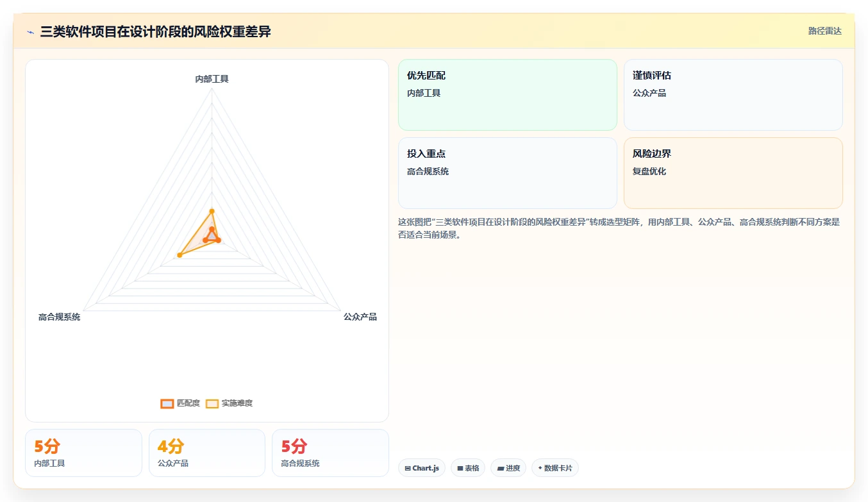Image resolution: width=868 pixels, height=502 pixels.
Task: Click the description paragraph starting 这张图把
Action: coord(619,228)
